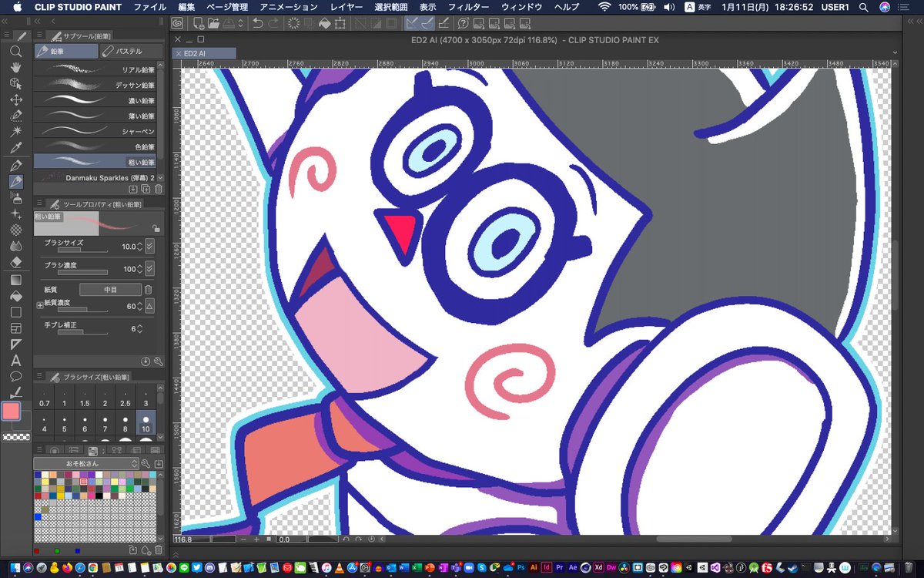The width and height of the screenshot is (924, 578).
Task: Choose the 色鉛筆 brush
Action: 95,146
